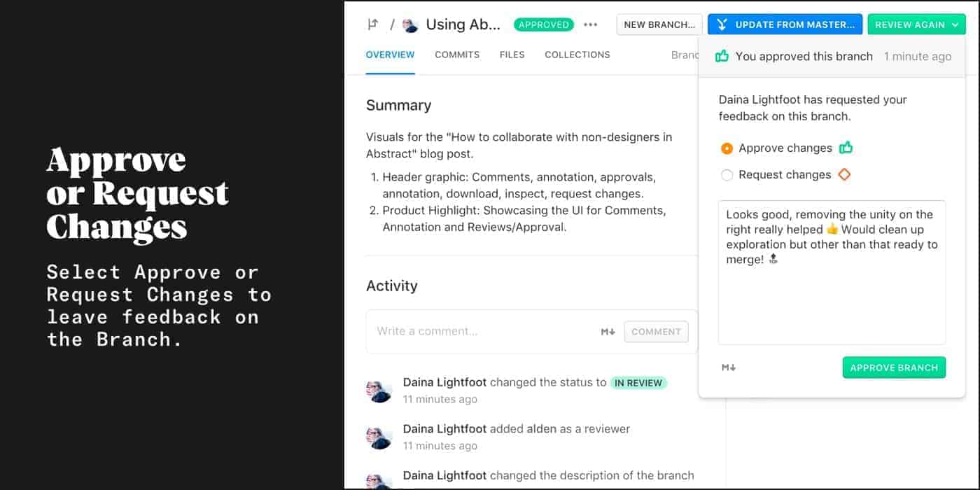This screenshot has width=980, height=490.
Task: Click the Markdown icon in comment box
Action: pos(608,332)
